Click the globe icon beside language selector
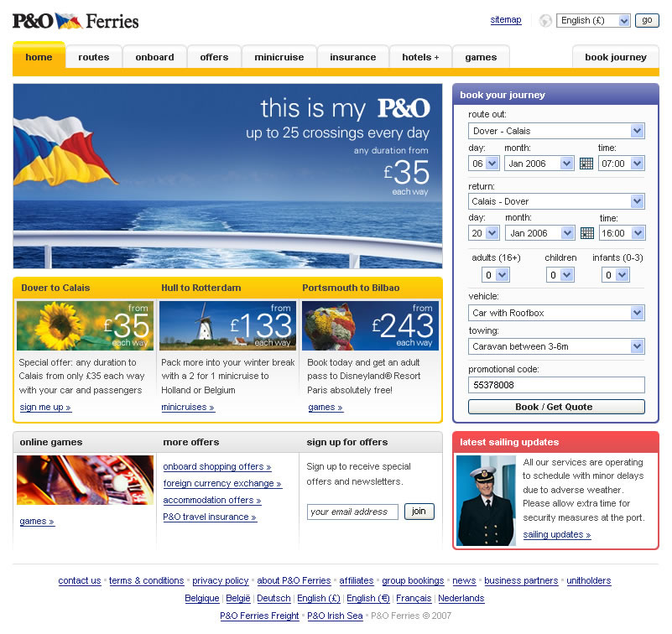This screenshot has height=634, width=672. coord(545,21)
